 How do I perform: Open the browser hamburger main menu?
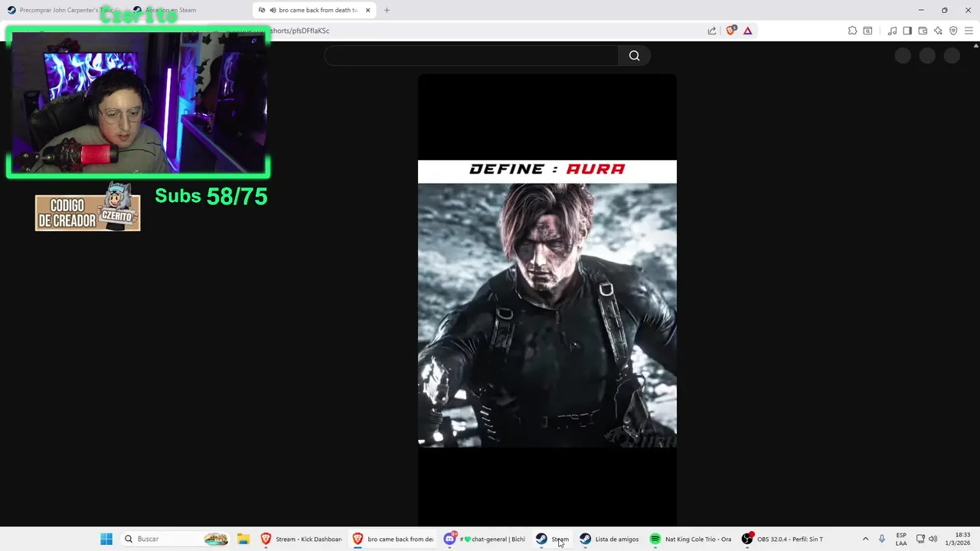coord(969,31)
